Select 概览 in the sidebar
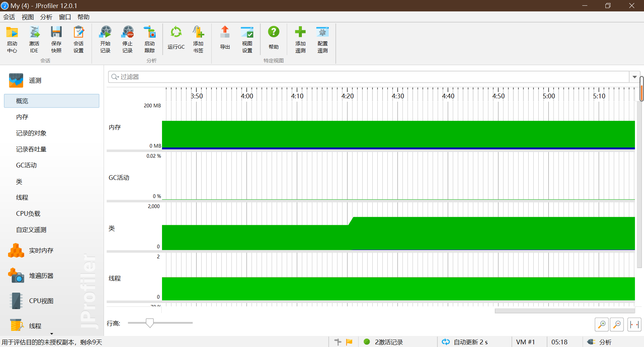This screenshot has height=347, width=644. click(52, 101)
